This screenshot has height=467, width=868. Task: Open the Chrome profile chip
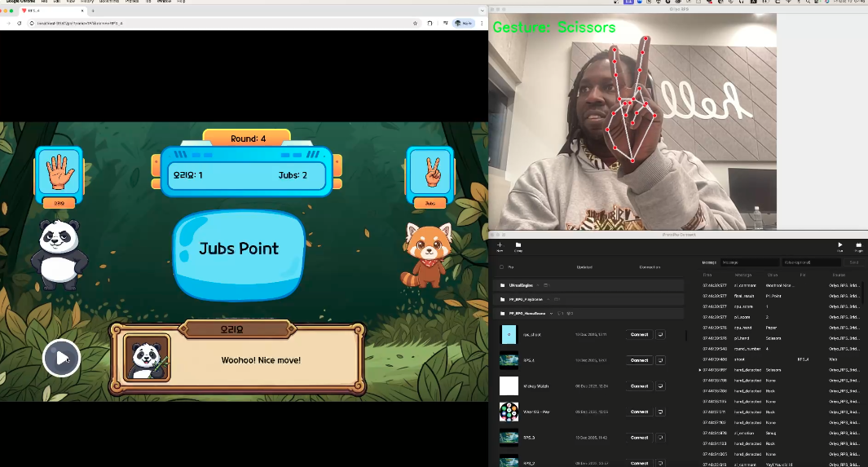(464, 24)
